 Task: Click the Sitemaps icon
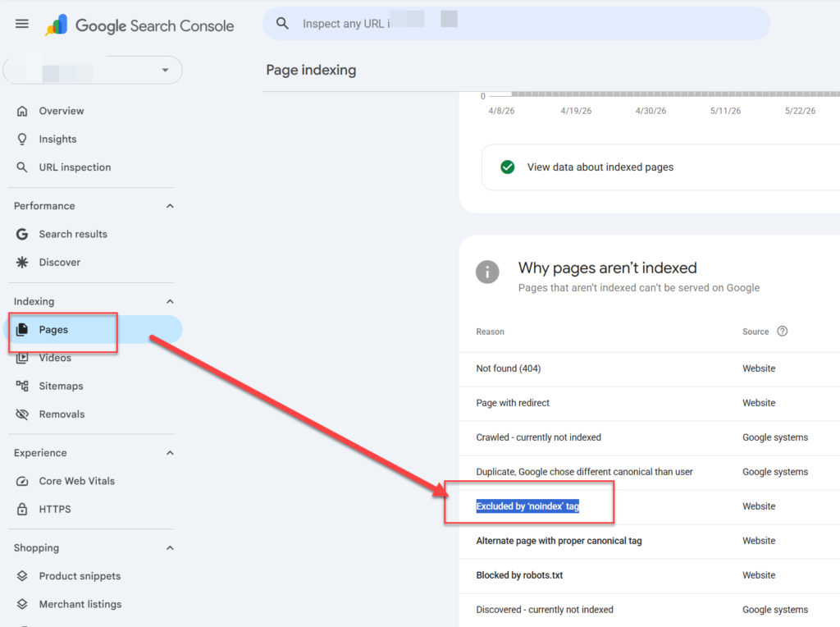(x=22, y=386)
